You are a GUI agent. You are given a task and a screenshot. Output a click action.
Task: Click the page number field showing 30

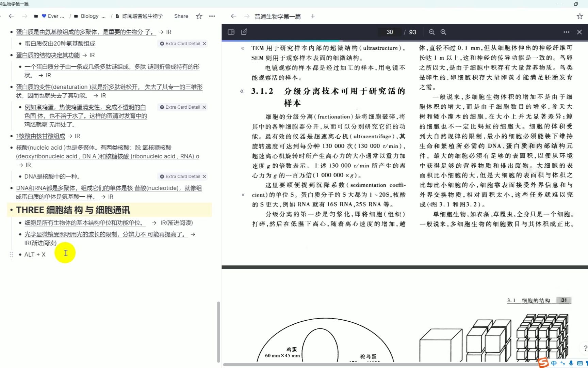pyautogui.click(x=389, y=32)
